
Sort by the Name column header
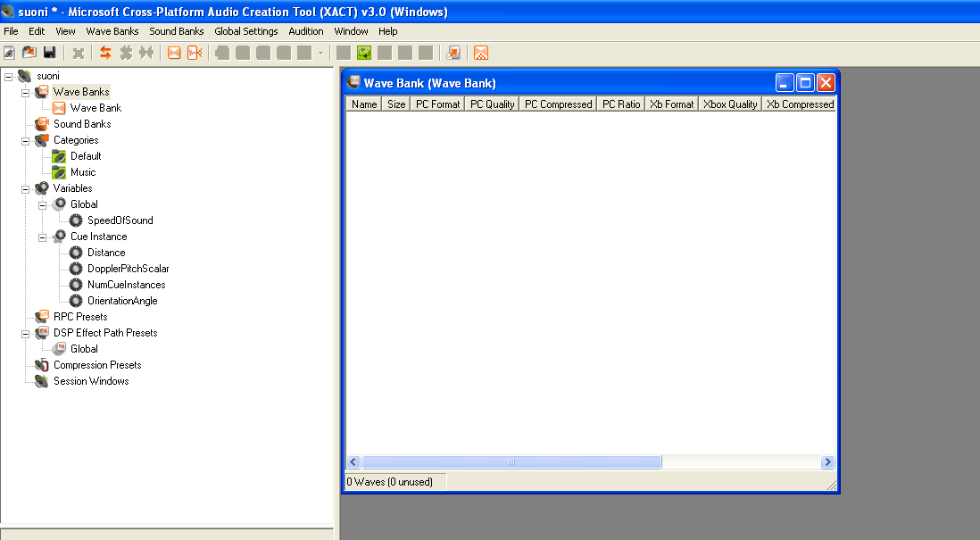364,104
